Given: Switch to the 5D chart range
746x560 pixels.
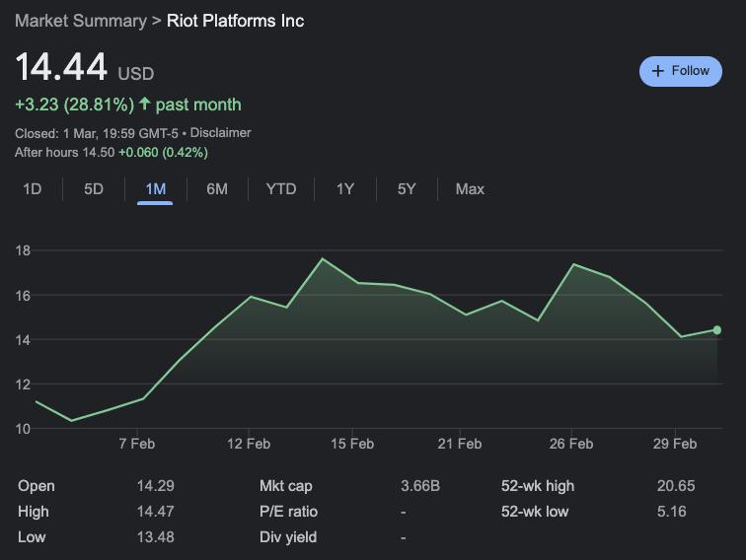Looking at the screenshot, I should 94,189.
